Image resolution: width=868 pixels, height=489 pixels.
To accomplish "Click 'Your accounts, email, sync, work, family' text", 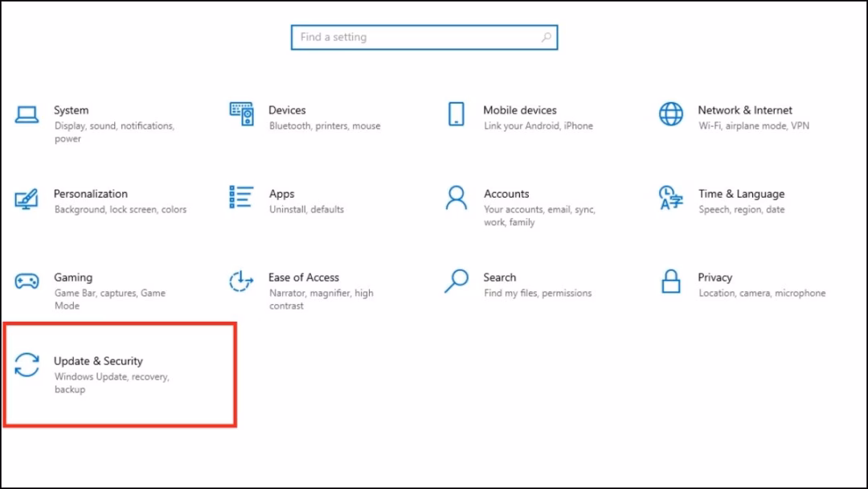I will point(540,216).
